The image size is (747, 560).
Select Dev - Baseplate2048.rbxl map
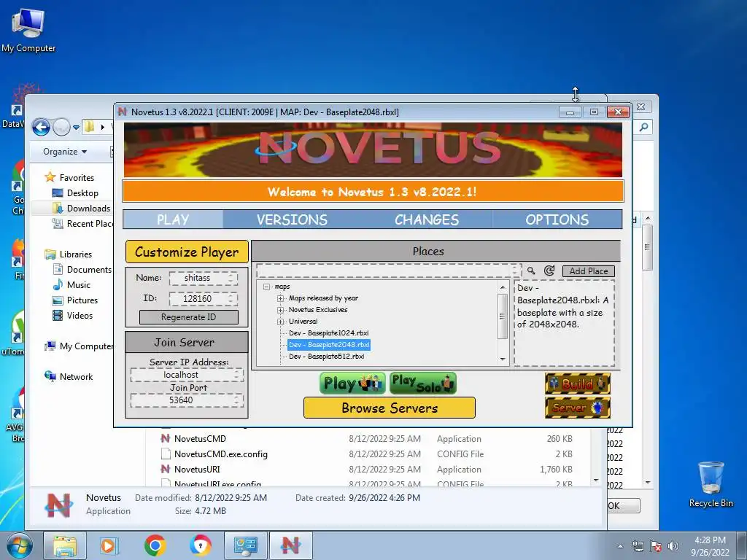(329, 345)
